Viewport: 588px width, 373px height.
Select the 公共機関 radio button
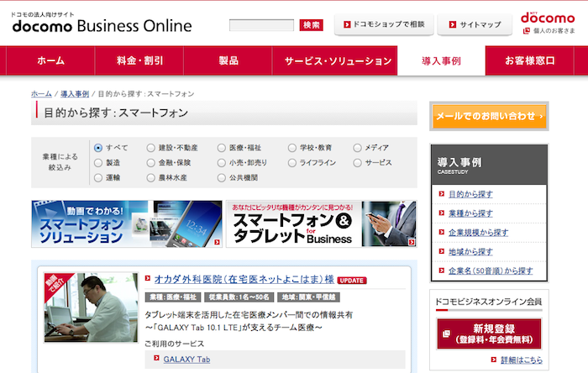pyautogui.click(x=222, y=178)
